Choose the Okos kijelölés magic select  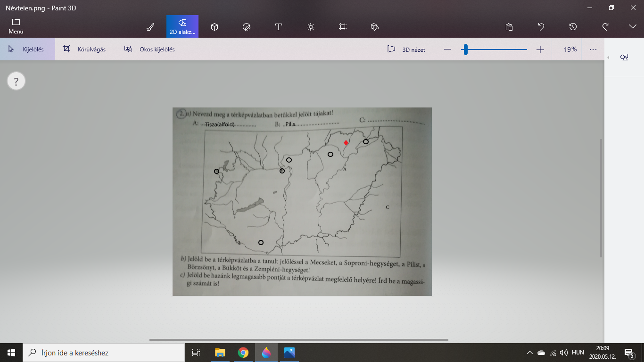149,49
